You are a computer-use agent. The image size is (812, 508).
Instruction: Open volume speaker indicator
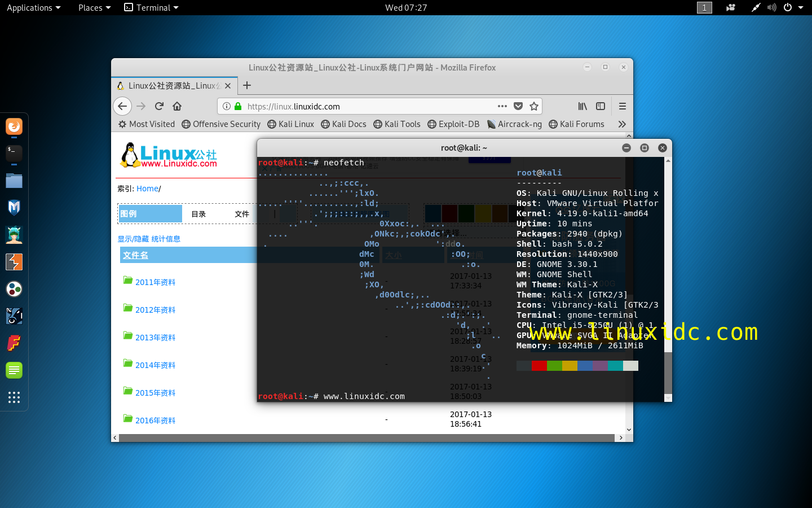pyautogui.click(x=772, y=7)
